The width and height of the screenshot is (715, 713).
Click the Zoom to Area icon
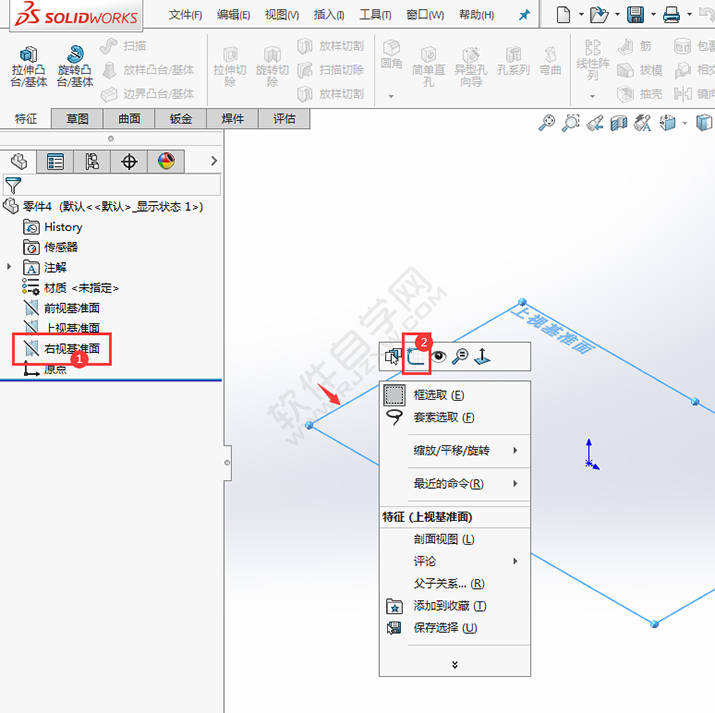[x=570, y=123]
